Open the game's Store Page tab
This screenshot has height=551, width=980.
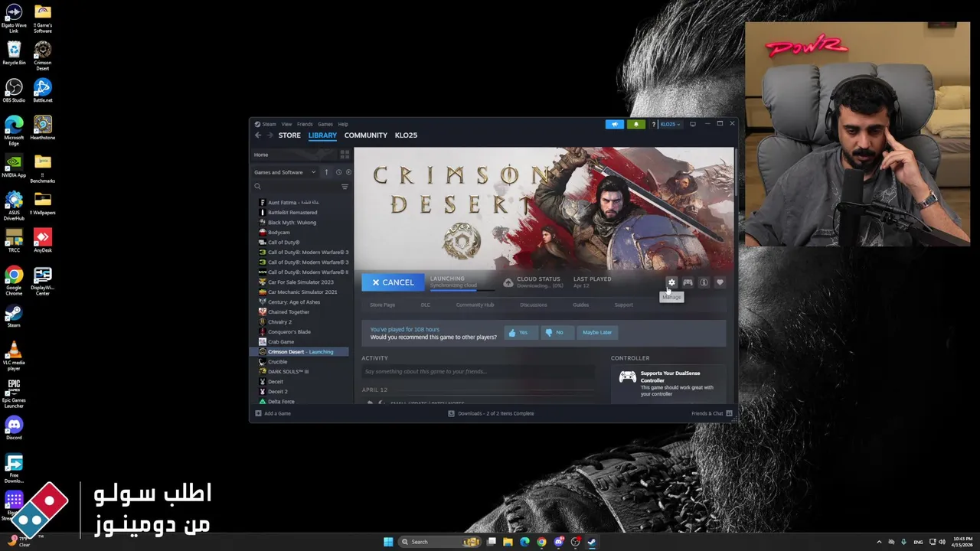(x=383, y=305)
